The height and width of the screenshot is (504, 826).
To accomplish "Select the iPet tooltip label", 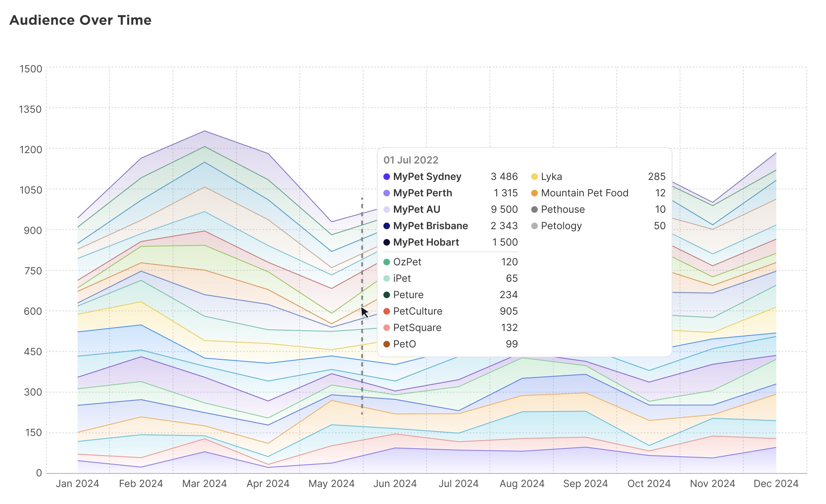I will pos(402,278).
